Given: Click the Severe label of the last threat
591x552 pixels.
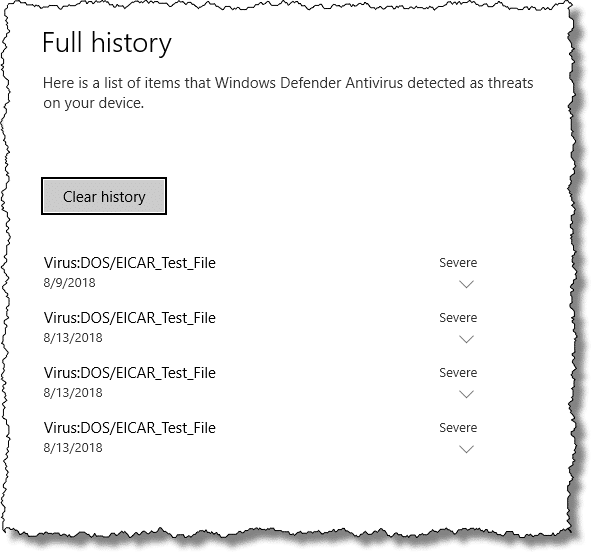Looking at the screenshot, I should [x=458, y=428].
